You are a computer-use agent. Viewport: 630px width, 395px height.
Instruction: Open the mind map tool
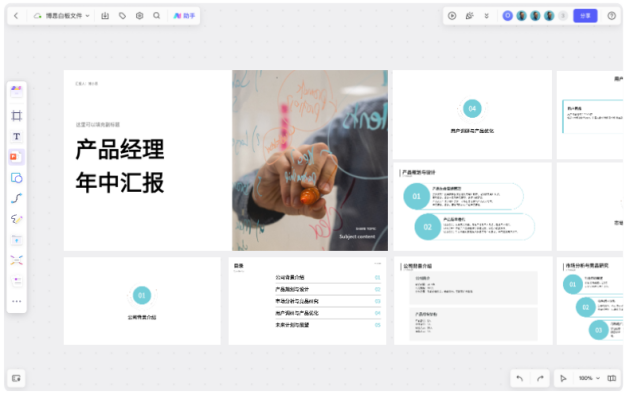[x=16, y=260]
